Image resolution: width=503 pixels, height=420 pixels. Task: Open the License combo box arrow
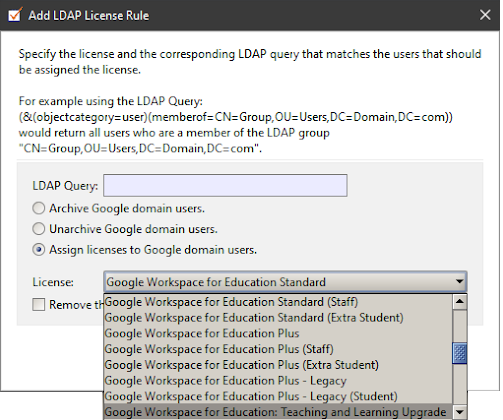[x=459, y=282]
